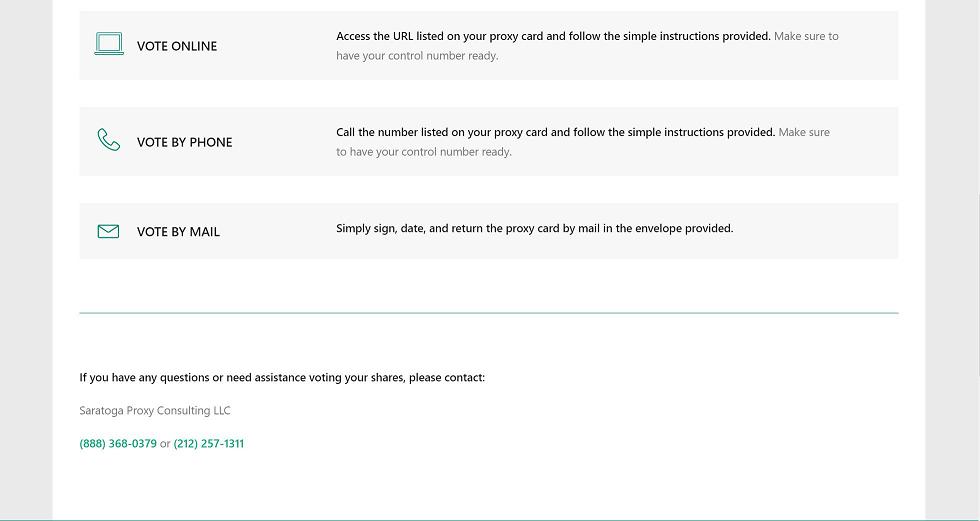Click the 'Simply sign, date, and return' text
This screenshot has width=980, height=521.
coord(534,228)
